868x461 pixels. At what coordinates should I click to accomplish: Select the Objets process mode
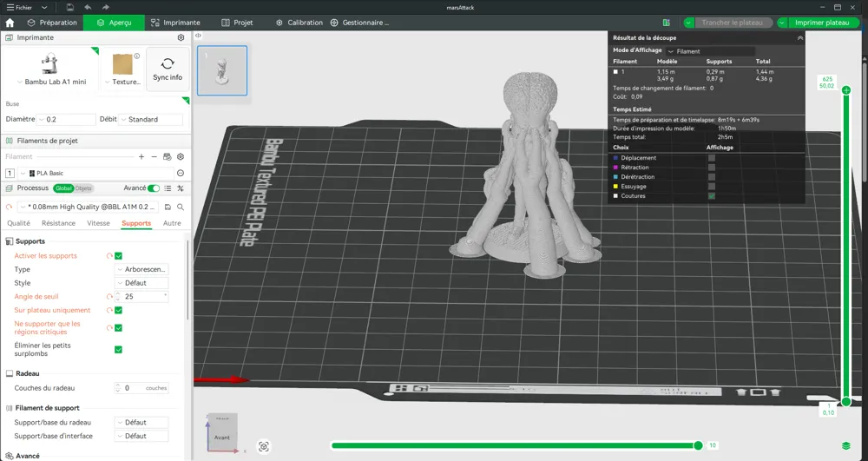click(x=83, y=188)
